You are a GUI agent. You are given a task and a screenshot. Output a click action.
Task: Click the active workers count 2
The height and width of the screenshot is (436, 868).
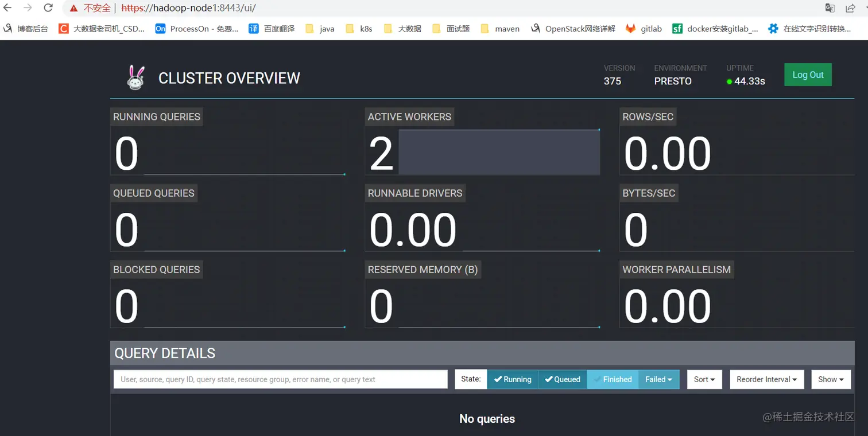(x=381, y=154)
